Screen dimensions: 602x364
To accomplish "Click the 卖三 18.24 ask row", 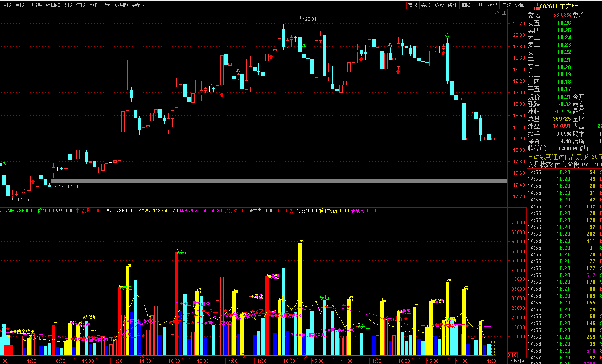I will coord(565,37).
